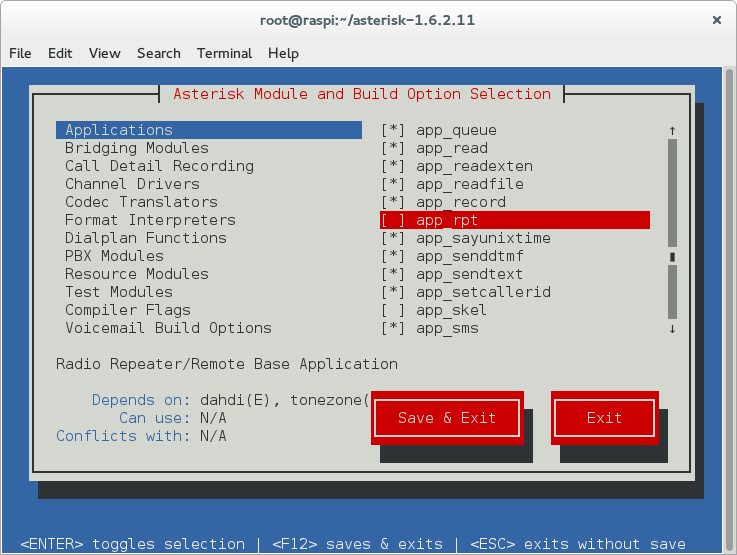This screenshot has height=555, width=737.
Task: Select the PBX Modules category
Action: pos(114,256)
